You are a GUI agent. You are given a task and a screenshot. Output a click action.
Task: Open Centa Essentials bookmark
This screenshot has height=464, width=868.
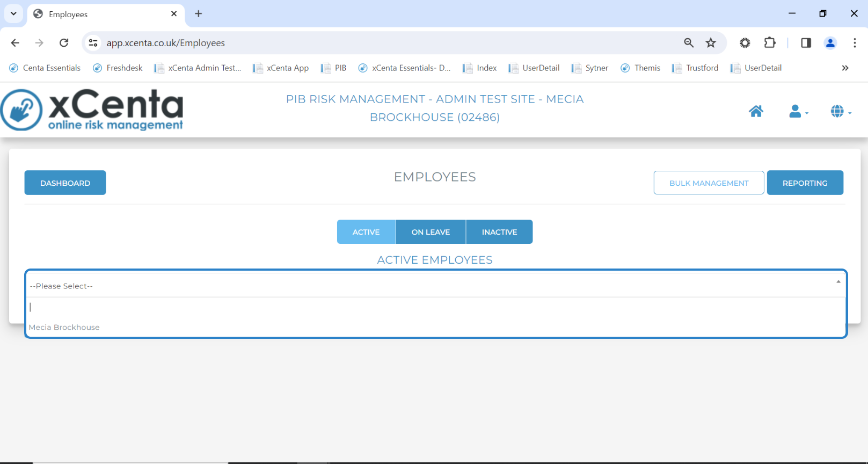45,68
